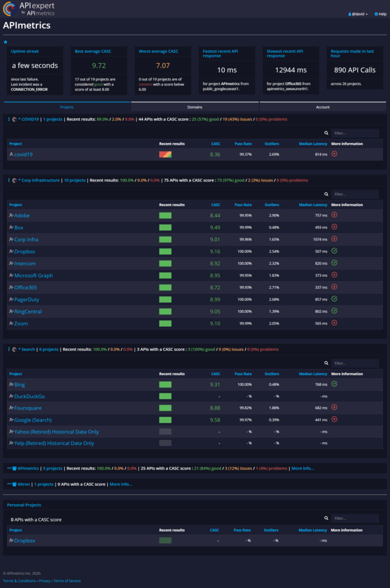Click More info for APImetrics group

pyautogui.click(x=303, y=469)
